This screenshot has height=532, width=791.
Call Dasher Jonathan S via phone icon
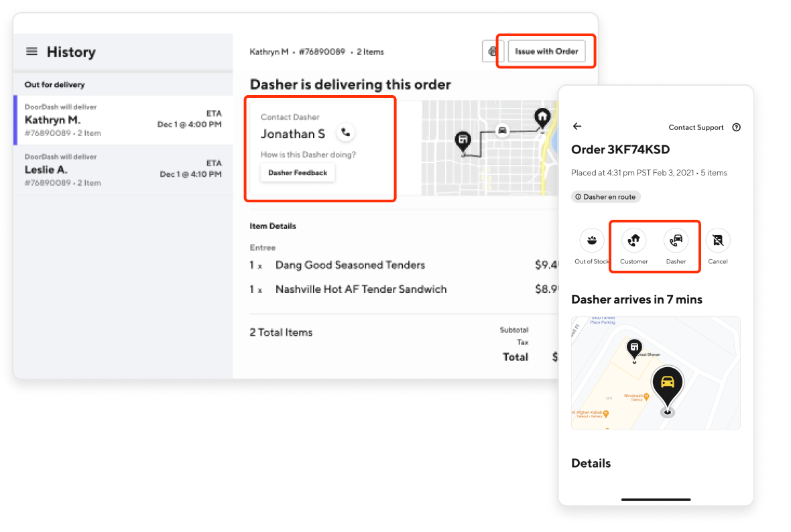coord(345,133)
